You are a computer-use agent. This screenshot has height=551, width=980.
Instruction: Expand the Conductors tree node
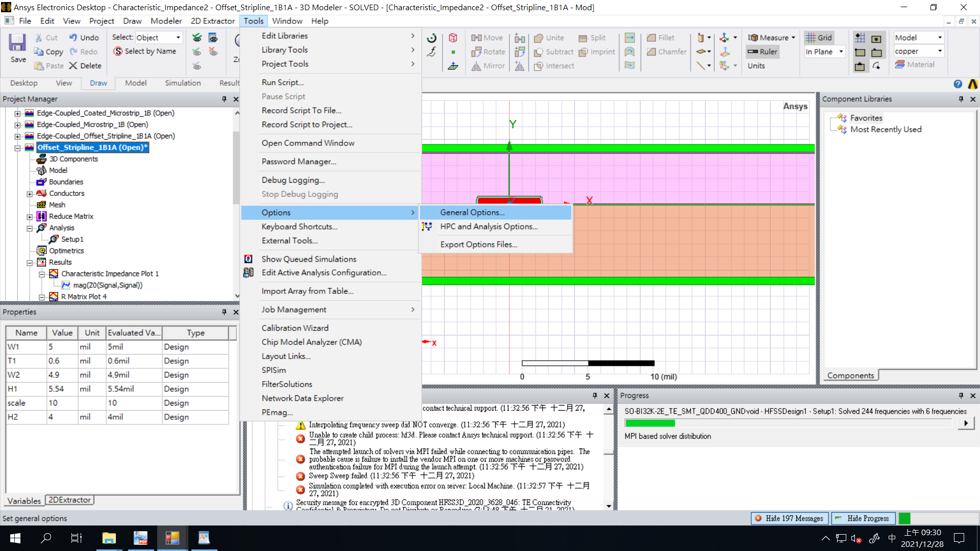click(x=30, y=194)
